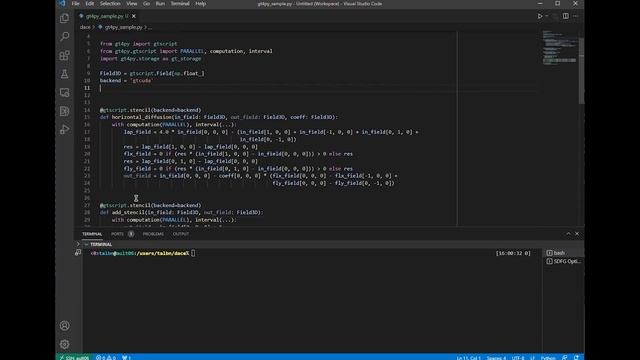Click the terminal icon beside the prompt
The image size is (640, 360).
click(x=78, y=253)
